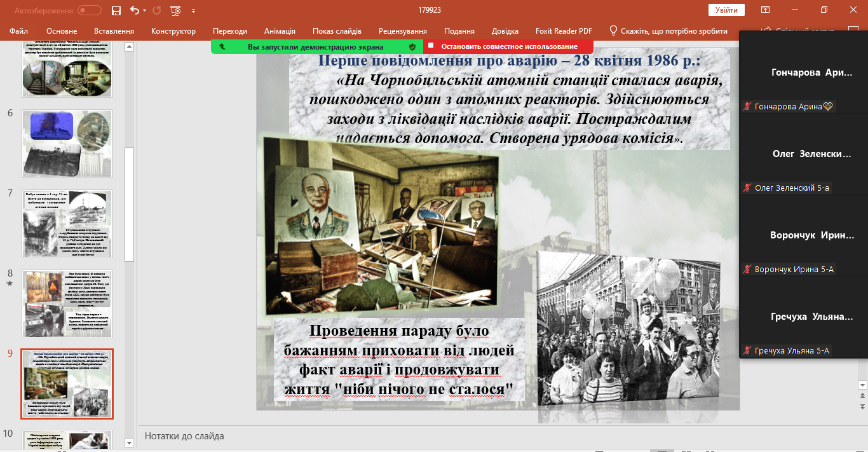Expand the Quick Access Toolbar customization arrow

pos(193,11)
